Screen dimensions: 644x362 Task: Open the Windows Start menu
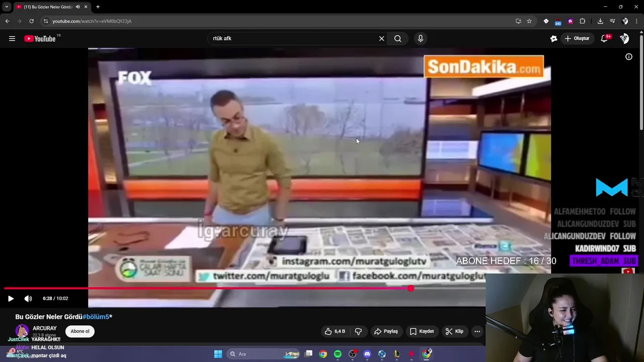pos(218,354)
